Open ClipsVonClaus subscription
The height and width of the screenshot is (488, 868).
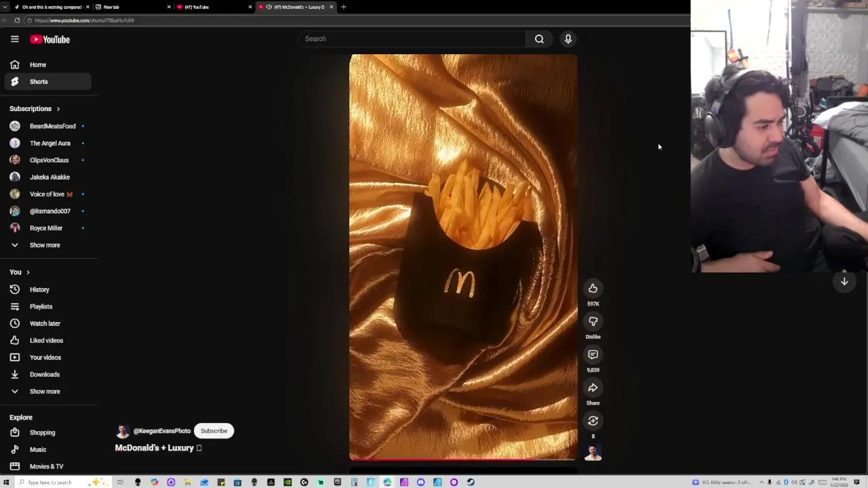tap(47, 160)
